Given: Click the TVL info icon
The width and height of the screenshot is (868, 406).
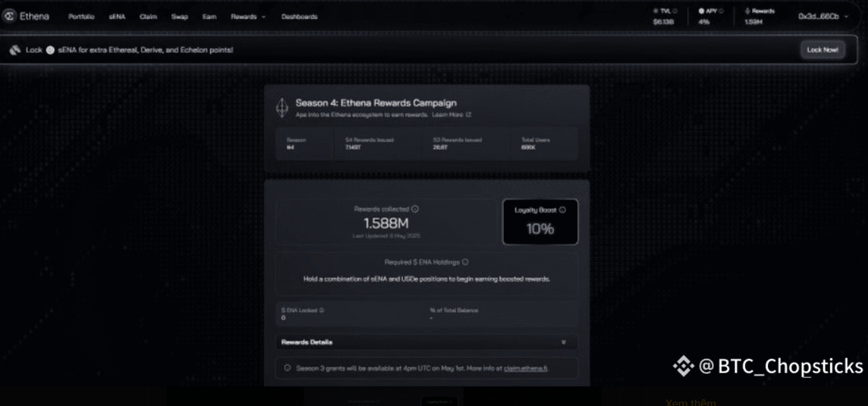Looking at the screenshot, I should click(675, 11).
